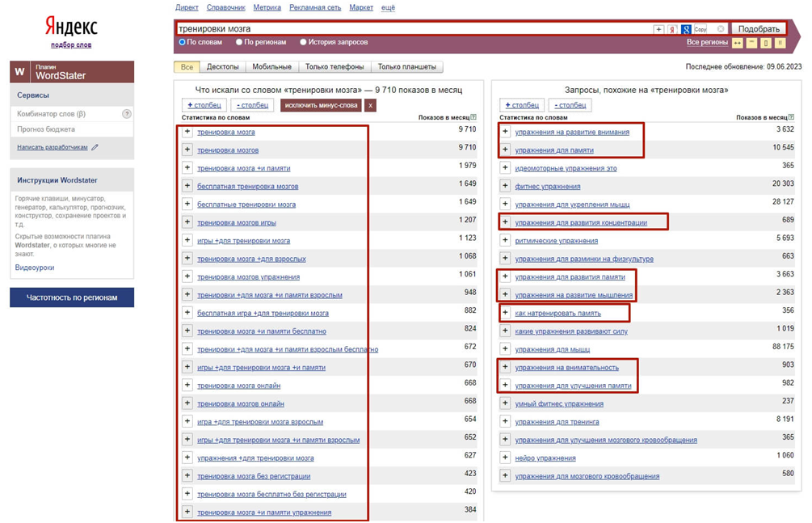Switch to the 'Мобильные' tab
The height and width of the screenshot is (523, 812).
click(x=271, y=67)
